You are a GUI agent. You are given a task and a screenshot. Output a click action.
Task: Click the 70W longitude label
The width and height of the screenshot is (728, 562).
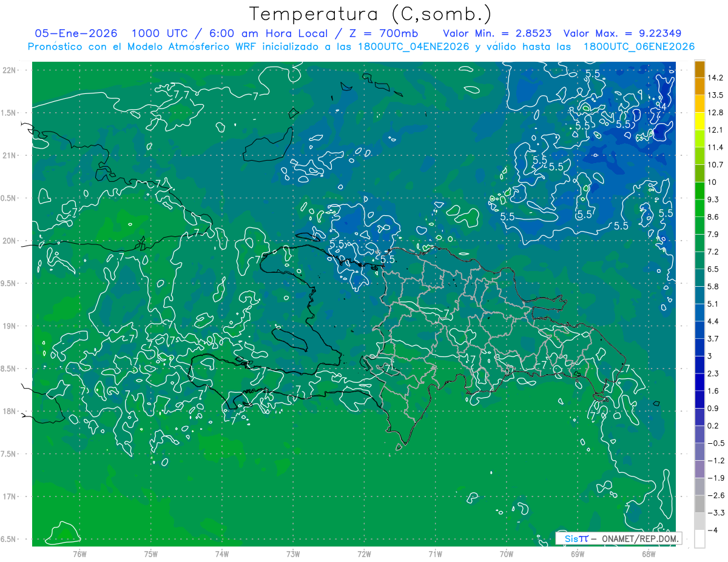[x=507, y=554]
